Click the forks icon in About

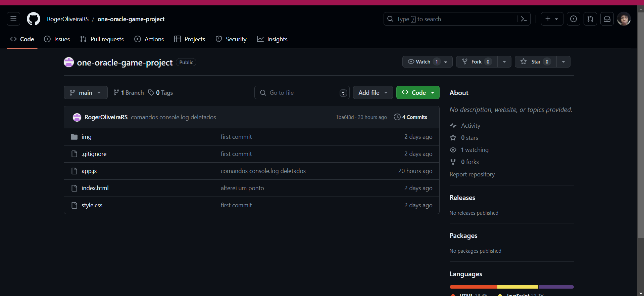point(453,162)
